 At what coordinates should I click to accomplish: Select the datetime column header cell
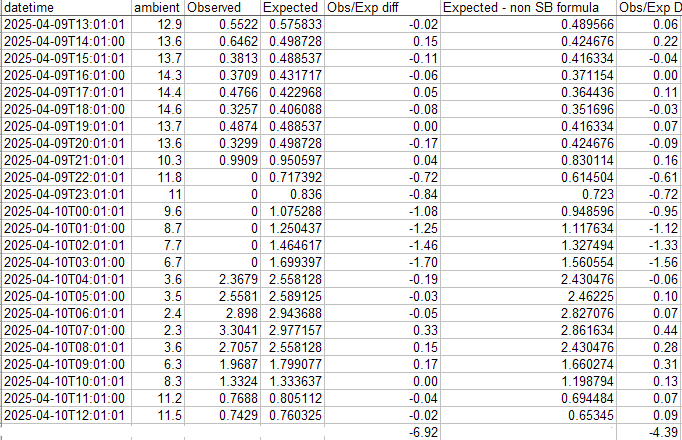pos(66,7)
